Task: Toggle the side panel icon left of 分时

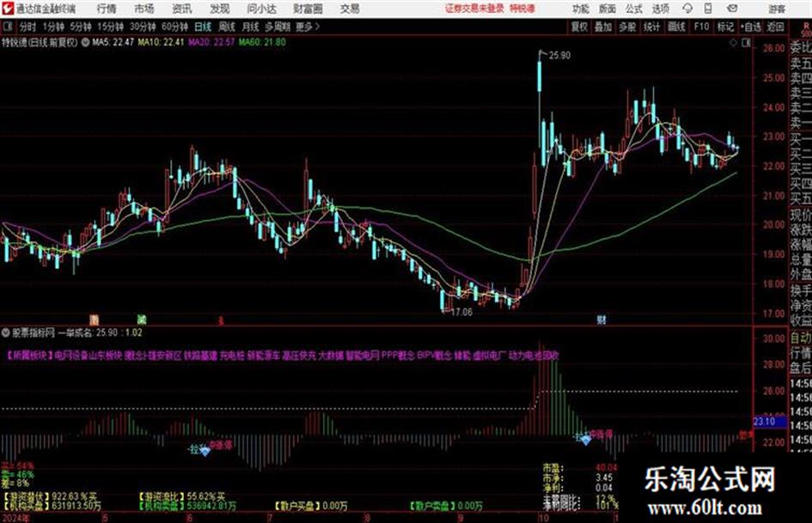Action: click(7, 27)
